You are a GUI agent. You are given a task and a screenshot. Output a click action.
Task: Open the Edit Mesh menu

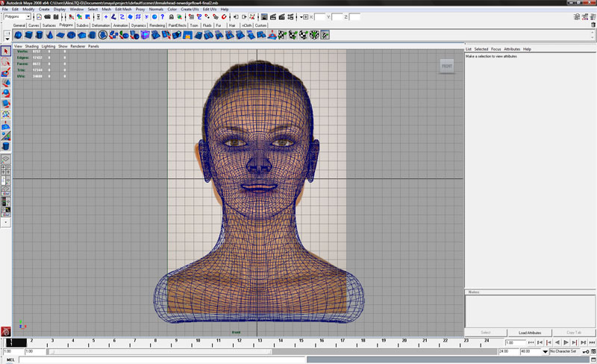123,9
